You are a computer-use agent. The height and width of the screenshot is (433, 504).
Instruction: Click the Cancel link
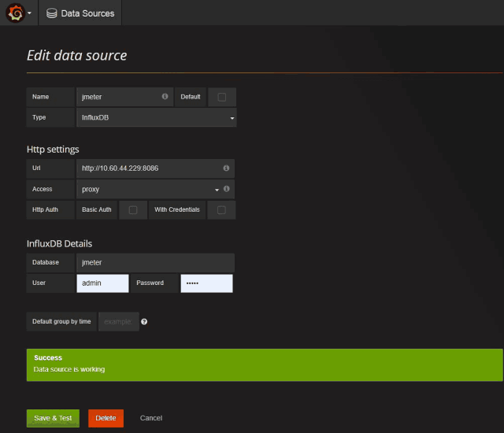pyautogui.click(x=151, y=418)
